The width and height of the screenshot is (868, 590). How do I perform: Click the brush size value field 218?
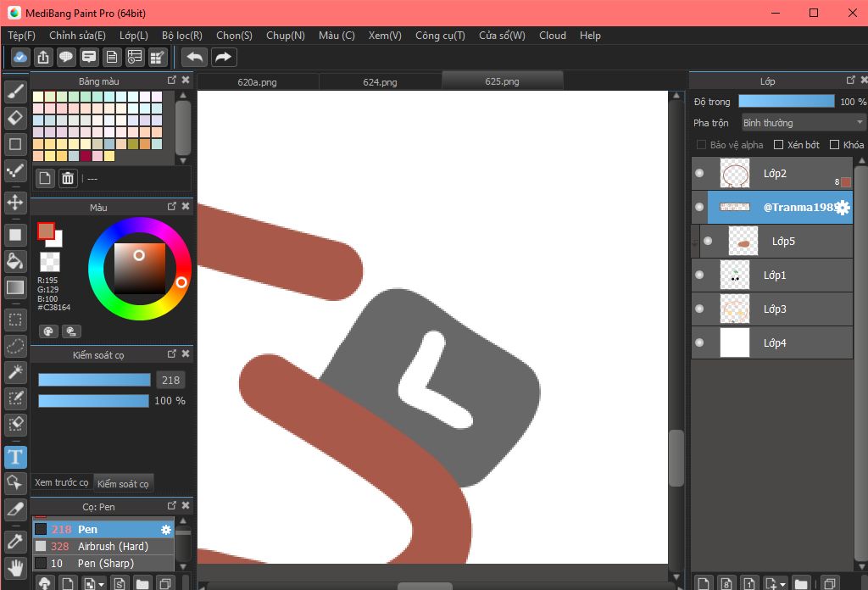pos(170,381)
